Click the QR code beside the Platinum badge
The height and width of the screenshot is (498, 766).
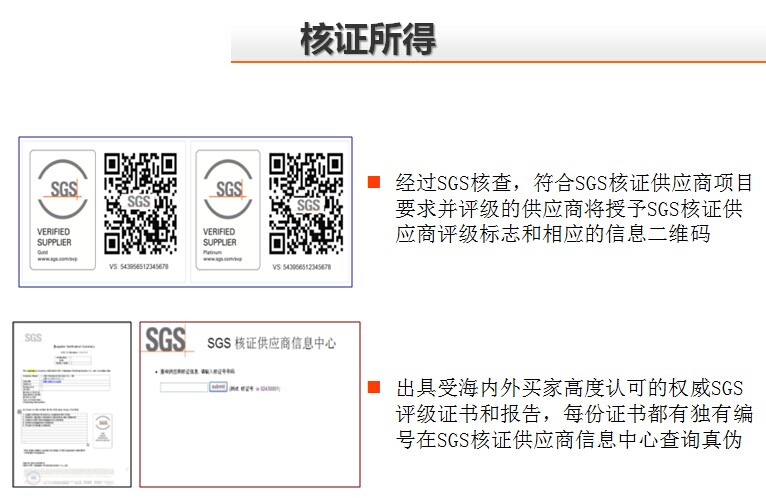[x=306, y=203]
